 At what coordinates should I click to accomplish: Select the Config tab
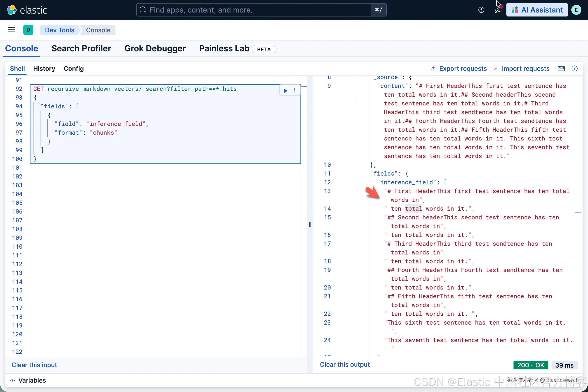point(73,68)
